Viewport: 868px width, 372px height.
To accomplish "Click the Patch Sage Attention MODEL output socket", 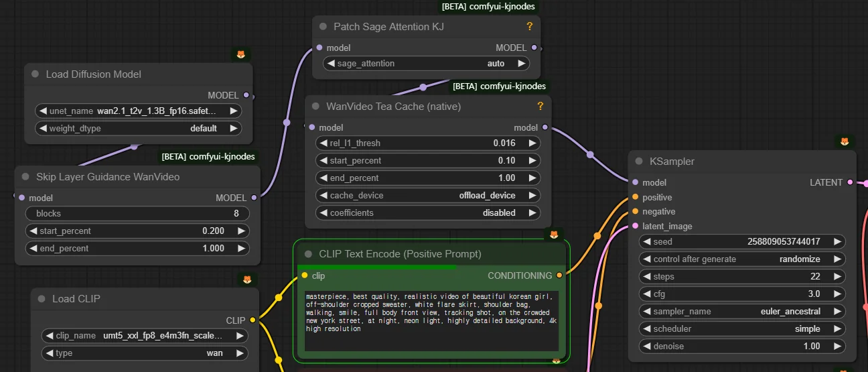I will (x=534, y=48).
